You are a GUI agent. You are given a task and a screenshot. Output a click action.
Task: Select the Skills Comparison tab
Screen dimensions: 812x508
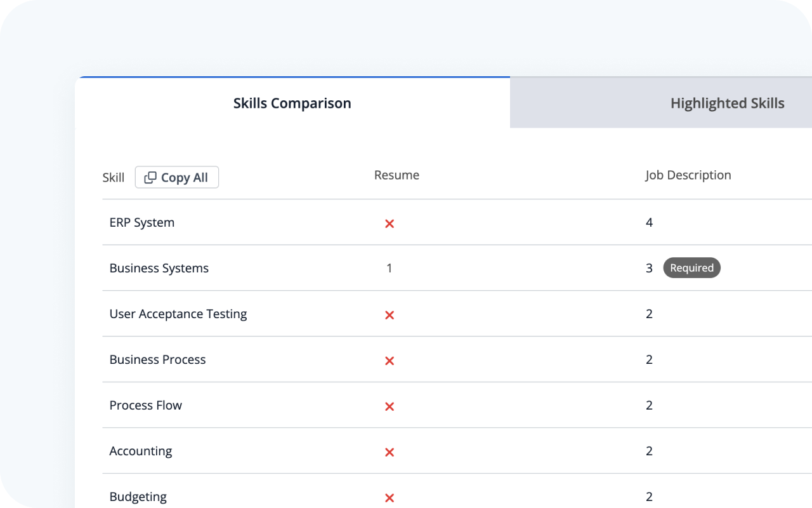point(292,102)
